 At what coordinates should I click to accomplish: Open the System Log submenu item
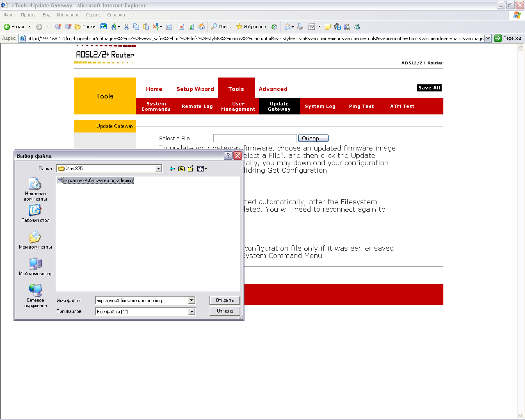point(320,106)
